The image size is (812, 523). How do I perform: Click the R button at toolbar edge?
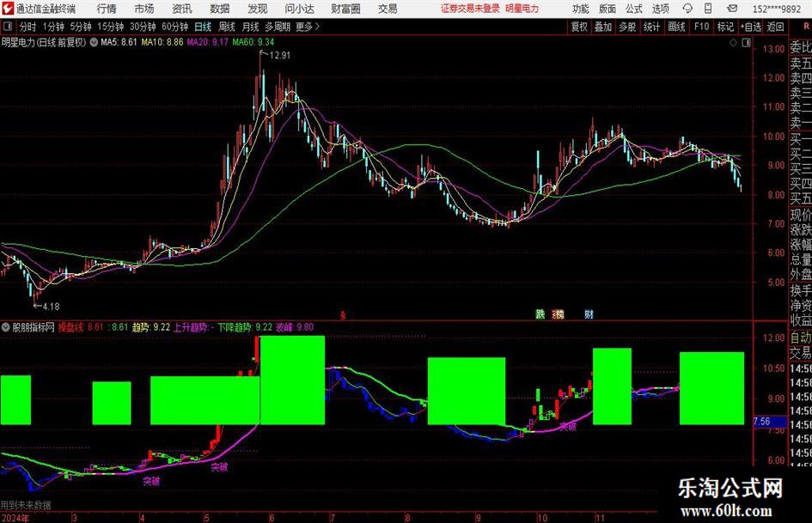tap(806, 27)
